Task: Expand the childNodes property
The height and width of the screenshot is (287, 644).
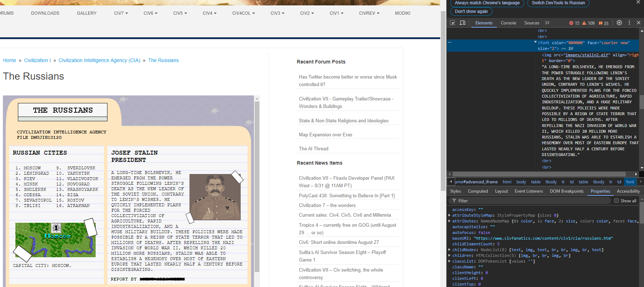Action: coord(450,250)
